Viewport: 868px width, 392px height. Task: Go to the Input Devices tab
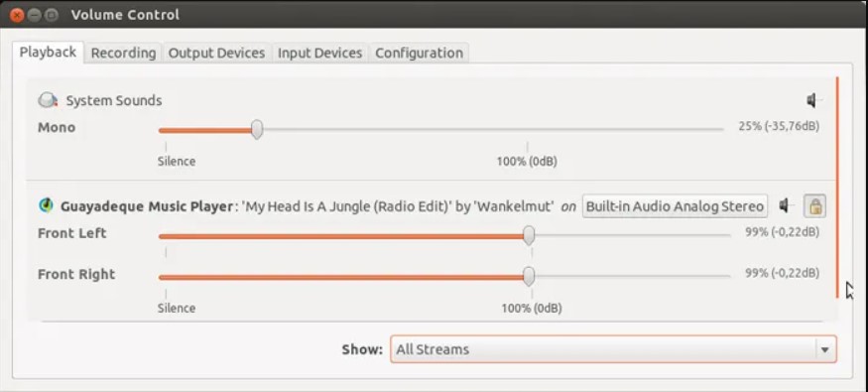(320, 54)
